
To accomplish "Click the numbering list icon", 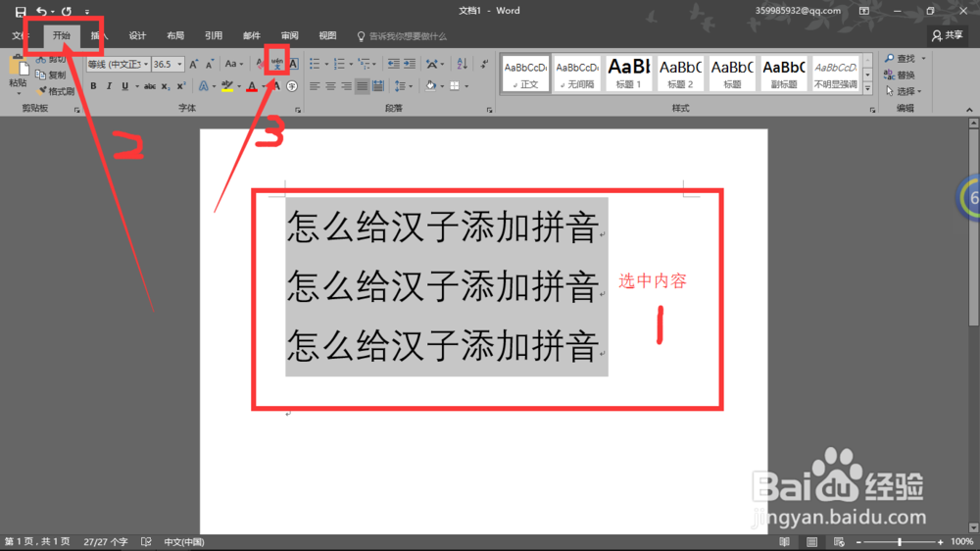I will coord(339,64).
